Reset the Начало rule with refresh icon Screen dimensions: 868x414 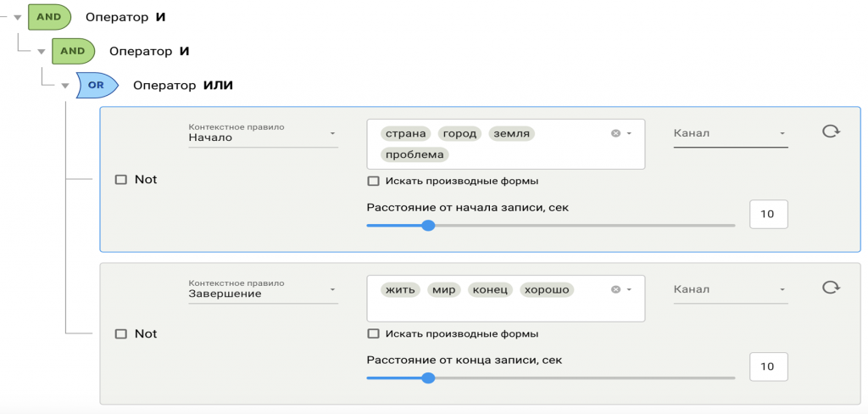point(831,131)
